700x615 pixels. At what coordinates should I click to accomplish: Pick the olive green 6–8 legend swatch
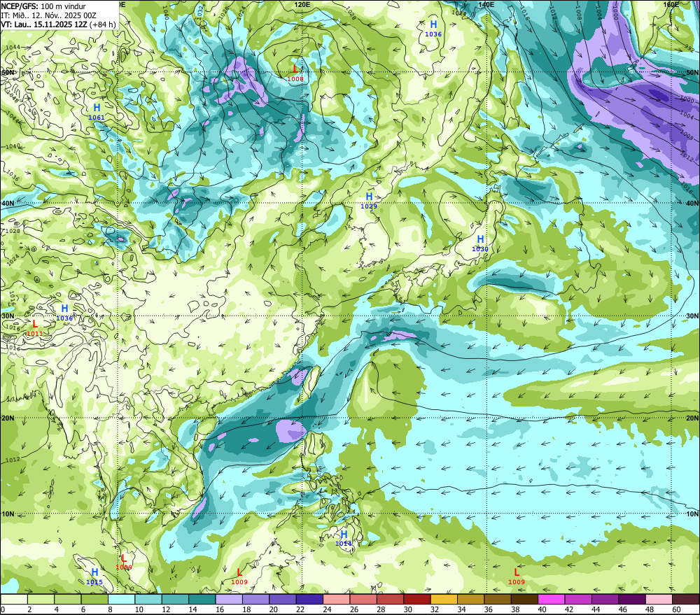tap(94, 600)
